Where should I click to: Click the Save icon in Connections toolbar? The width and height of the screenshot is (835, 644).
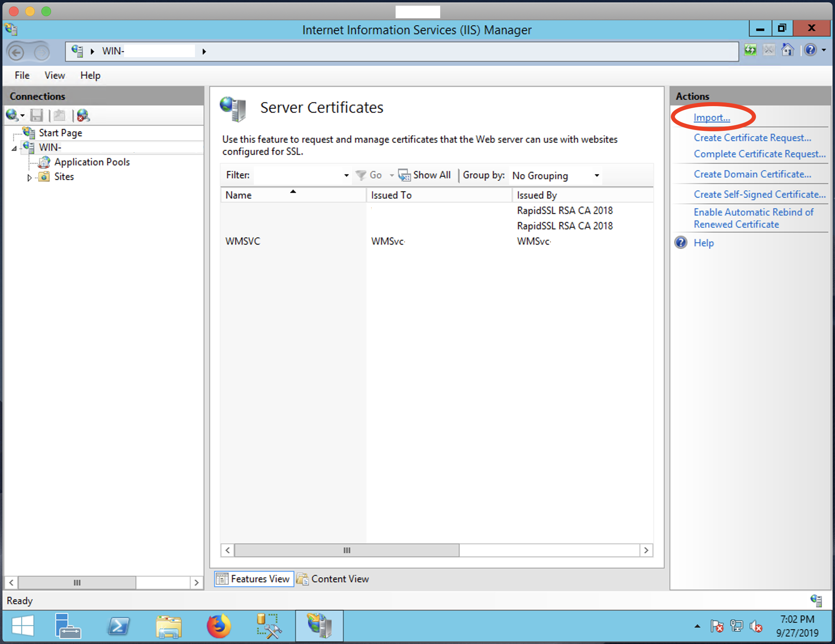point(36,115)
